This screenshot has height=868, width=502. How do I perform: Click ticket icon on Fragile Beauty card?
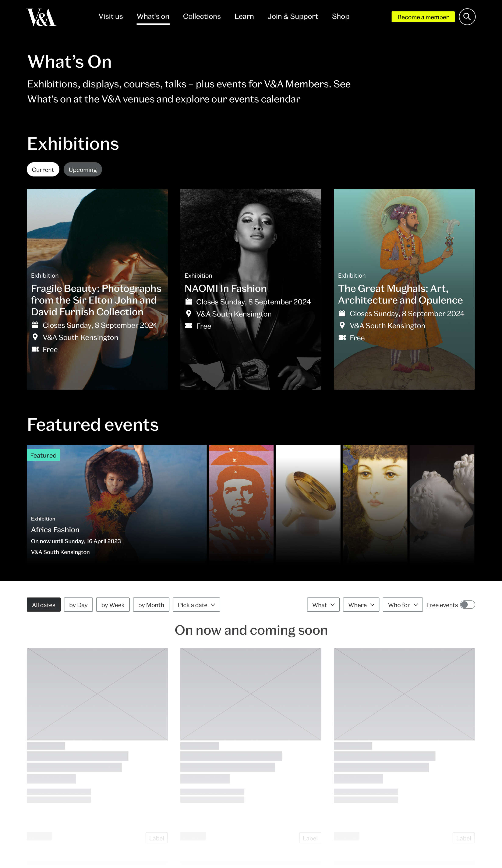pyautogui.click(x=35, y=349)
